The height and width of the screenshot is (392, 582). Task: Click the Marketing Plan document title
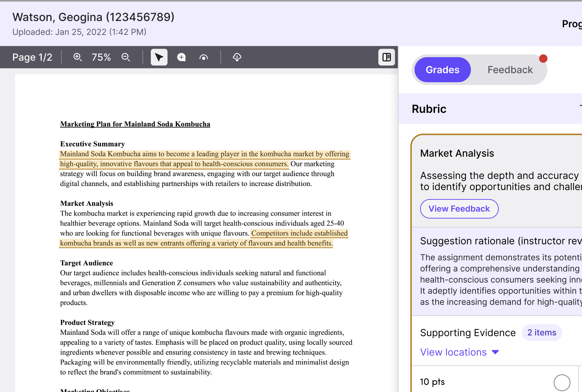pyautogui.click(x=135, y=124)
